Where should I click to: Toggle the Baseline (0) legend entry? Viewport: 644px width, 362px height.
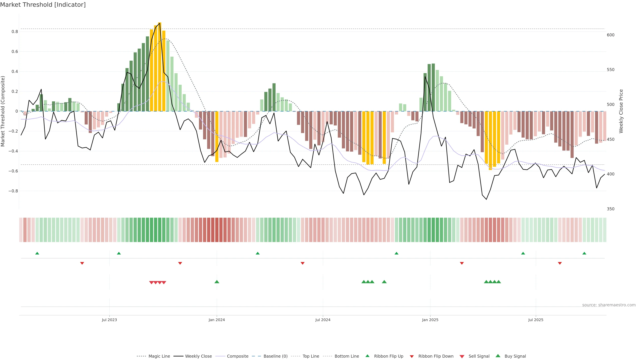click(275, 356)
